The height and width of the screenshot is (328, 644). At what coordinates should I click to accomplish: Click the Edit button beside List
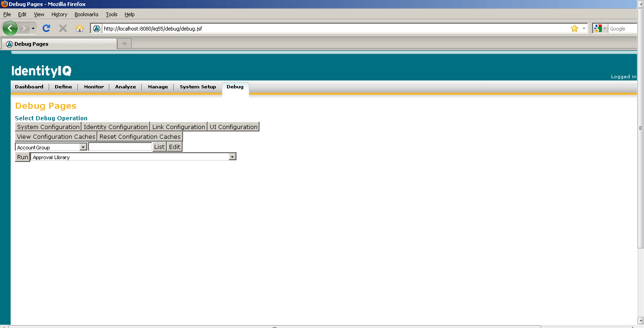coord(175,147)
